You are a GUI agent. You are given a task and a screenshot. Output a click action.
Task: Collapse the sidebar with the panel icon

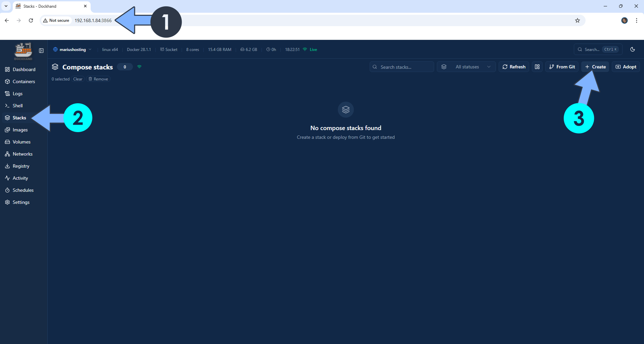point(41,51)
